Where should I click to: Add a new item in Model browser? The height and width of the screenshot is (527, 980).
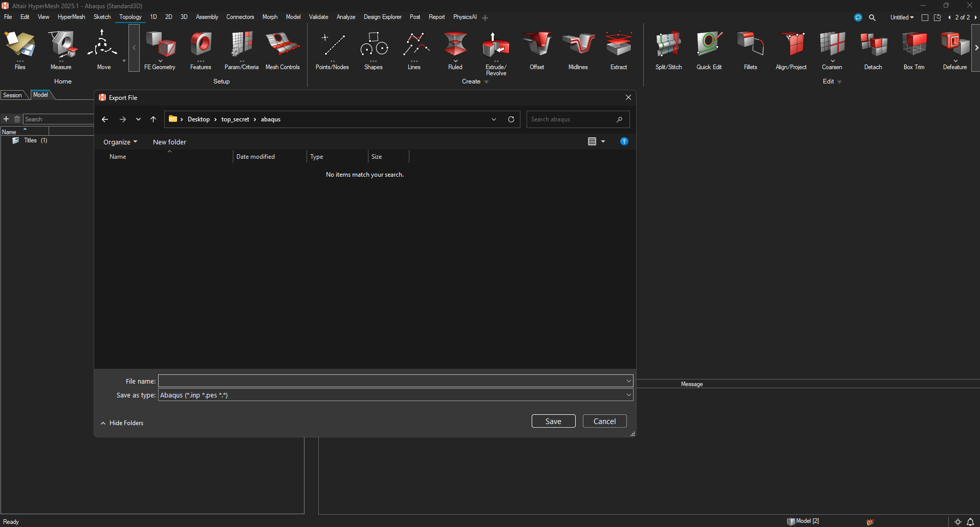coord(6,119)
